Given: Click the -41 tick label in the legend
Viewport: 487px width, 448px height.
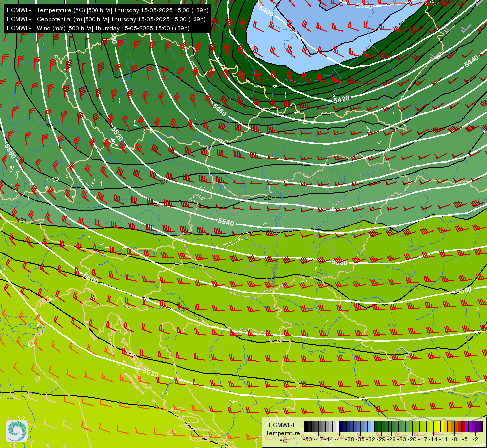Looking at the screenshot, I should pyautogui.click(x=339, y=439).
